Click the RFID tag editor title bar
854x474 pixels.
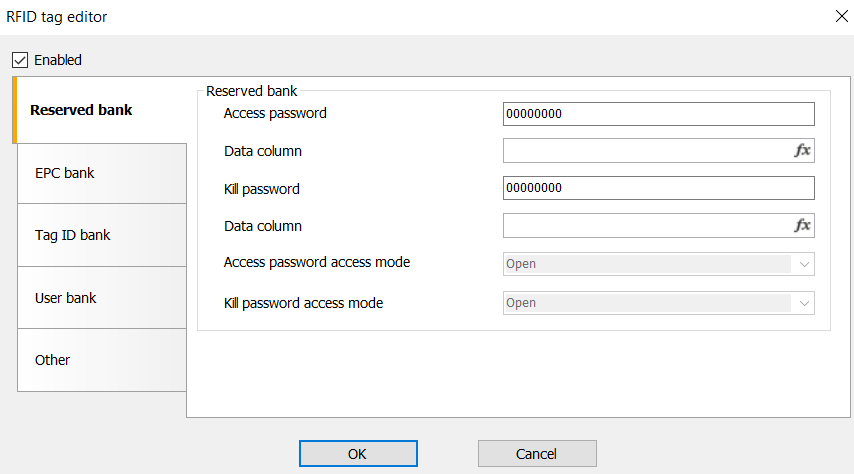point(400,16)
